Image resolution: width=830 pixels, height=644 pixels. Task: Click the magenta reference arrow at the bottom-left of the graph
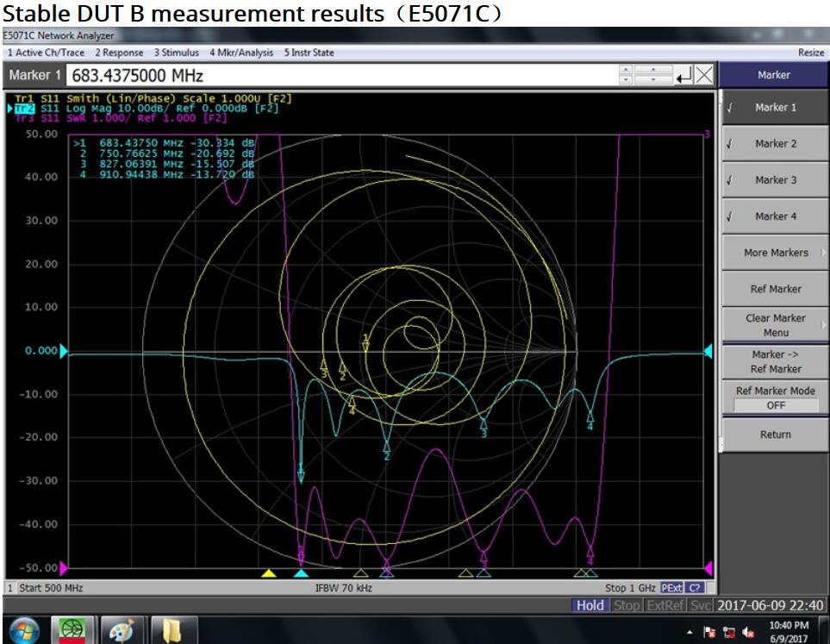(64, 568)
